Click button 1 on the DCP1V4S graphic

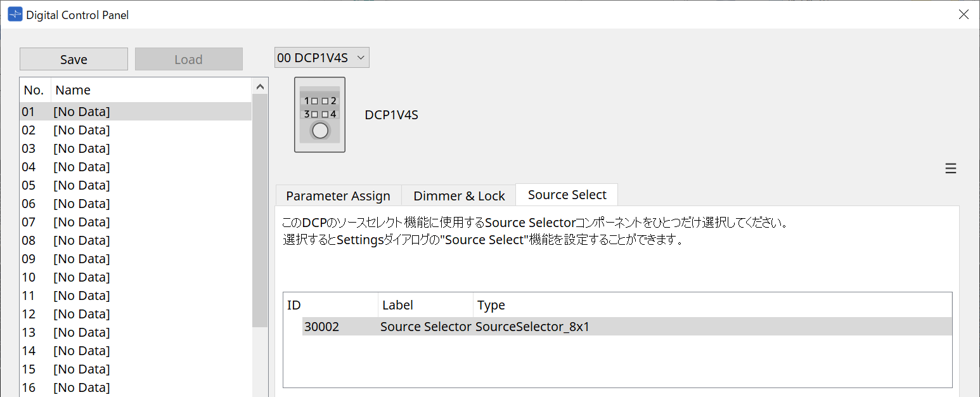pyautogui.click(x=314, y=101)
